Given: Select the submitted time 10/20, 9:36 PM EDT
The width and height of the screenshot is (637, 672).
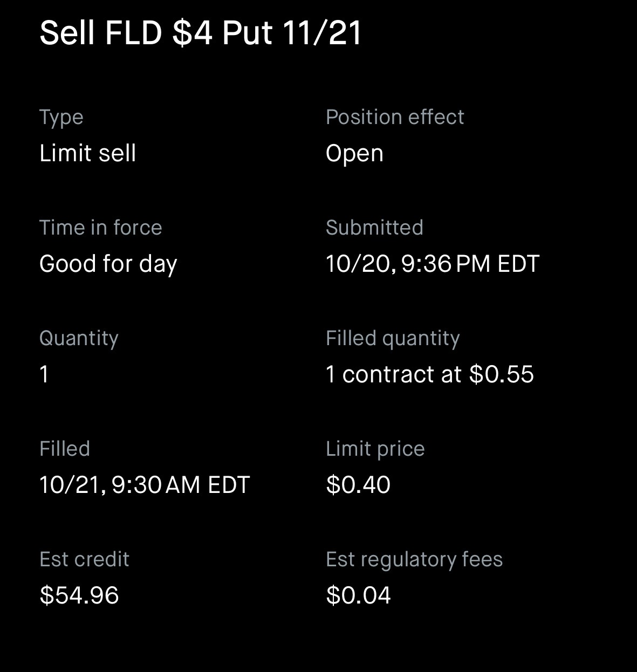Looking at the screenshot, I should point(432,264).
